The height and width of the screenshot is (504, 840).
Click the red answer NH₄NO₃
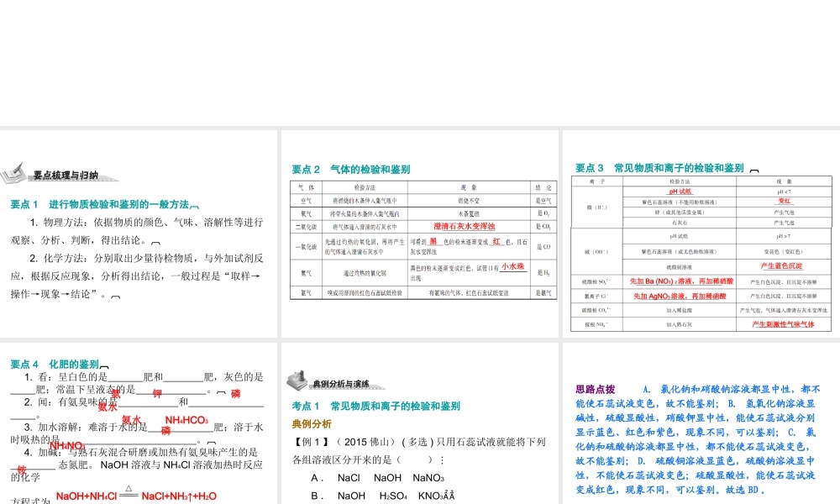tap(67, 445)
